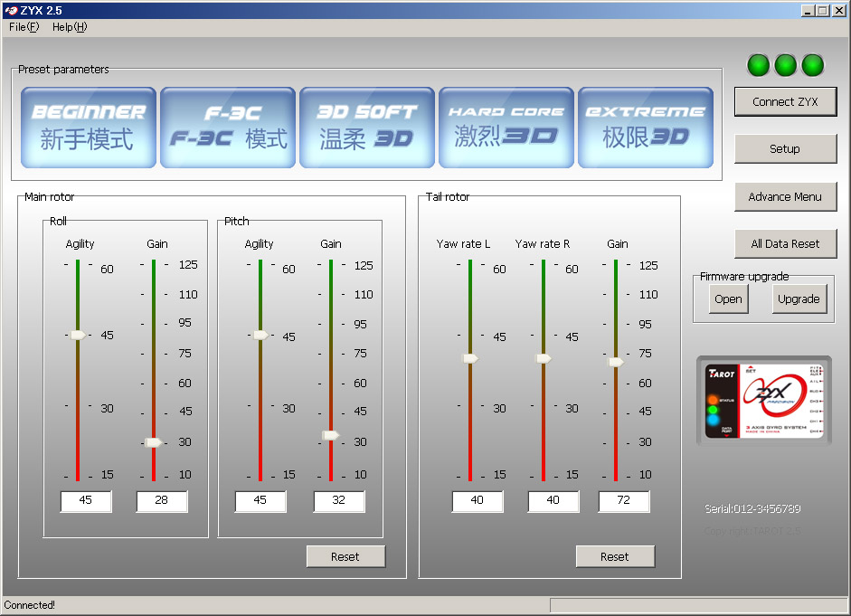Click the Tail rotor Gain slider handle
The image size is (851, 616).
616,362
